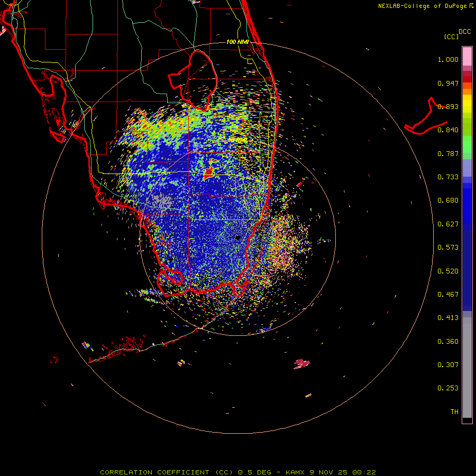Click the DCC product label above colorbar

pos(464,32)
